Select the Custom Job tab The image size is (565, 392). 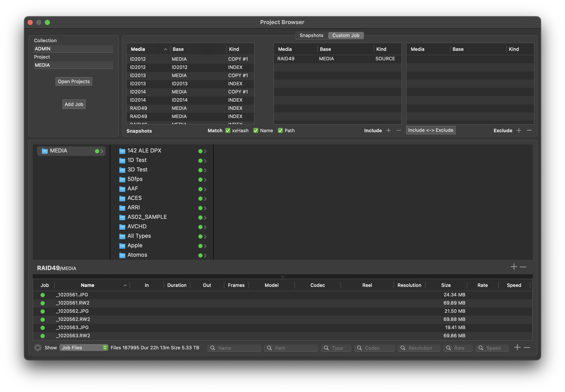(346, 35)
